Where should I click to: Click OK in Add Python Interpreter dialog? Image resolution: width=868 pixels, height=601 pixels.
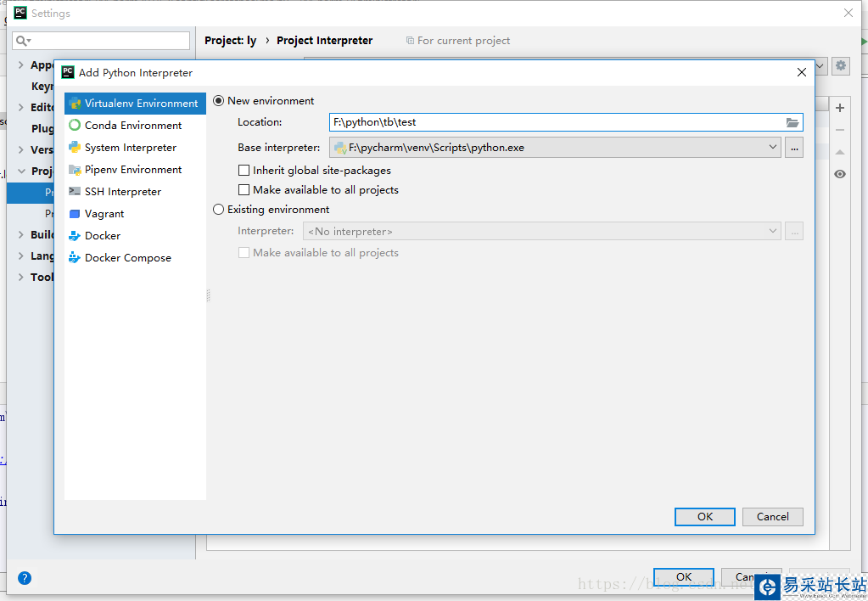click(x=704, y=517)
